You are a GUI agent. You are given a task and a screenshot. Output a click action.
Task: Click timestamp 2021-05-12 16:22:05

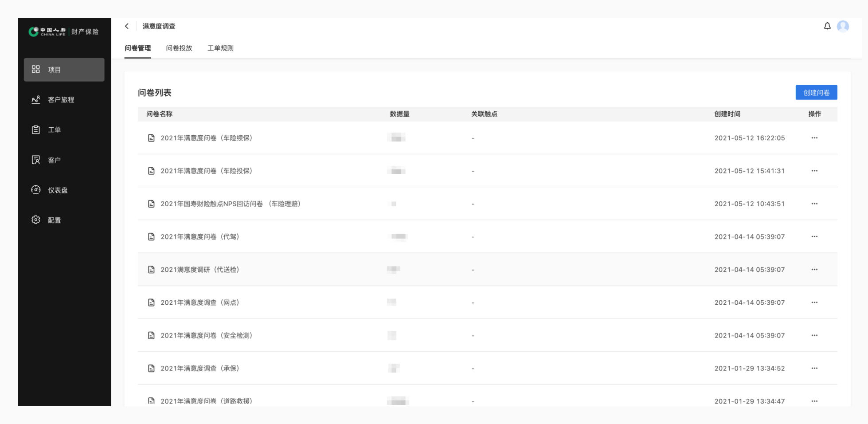click(750, 138)
